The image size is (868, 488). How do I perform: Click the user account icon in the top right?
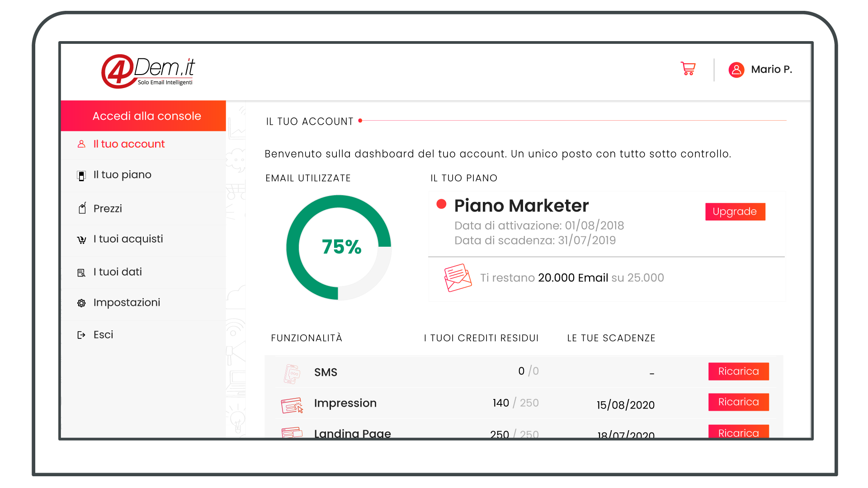tap(736, 69)
